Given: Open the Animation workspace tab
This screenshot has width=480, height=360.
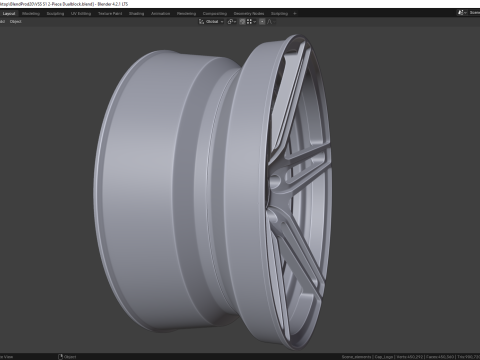Looking at the screenshot, I should coord(161,14).
